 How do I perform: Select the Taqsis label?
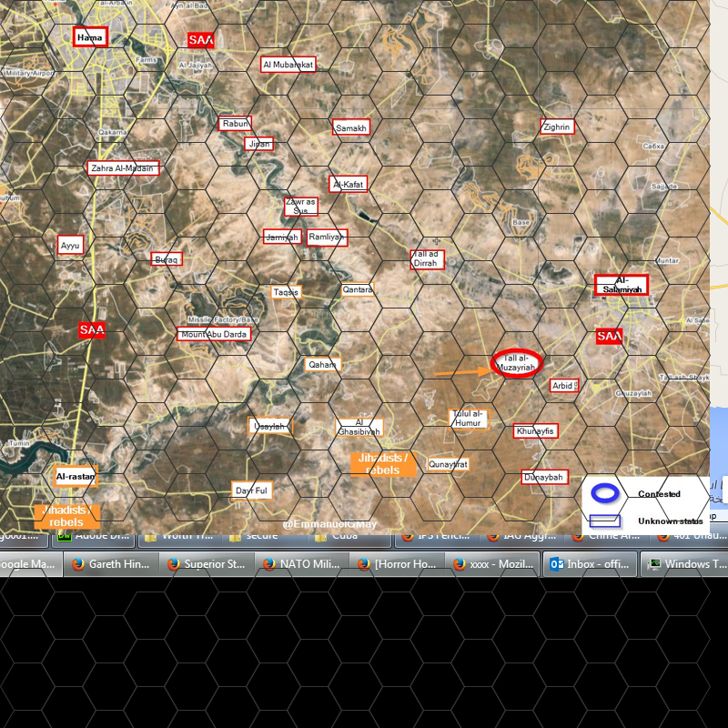pos(287,292)
